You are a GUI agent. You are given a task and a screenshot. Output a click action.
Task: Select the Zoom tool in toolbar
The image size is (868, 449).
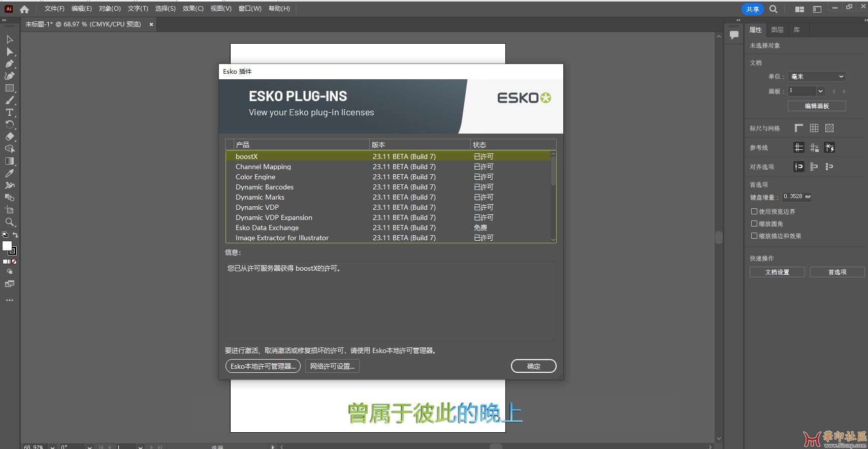tap(10, 222)
